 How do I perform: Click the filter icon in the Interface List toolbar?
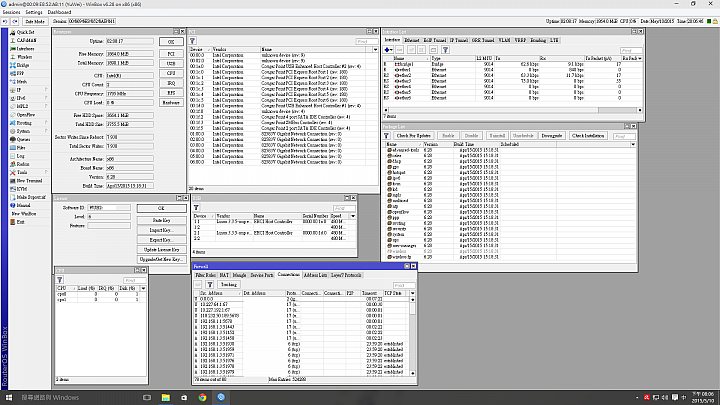pos(445,50)
